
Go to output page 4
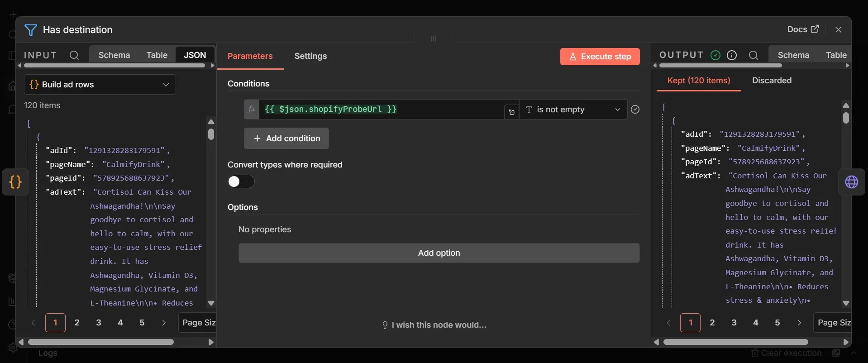tap(756, 323)
